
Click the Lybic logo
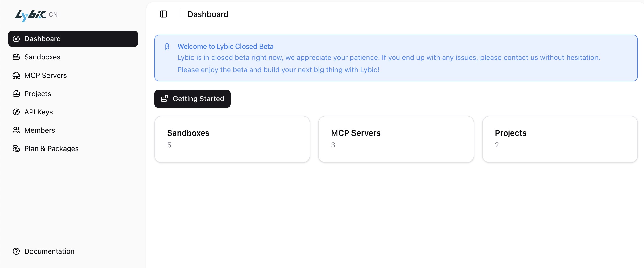tap(30, 15)
